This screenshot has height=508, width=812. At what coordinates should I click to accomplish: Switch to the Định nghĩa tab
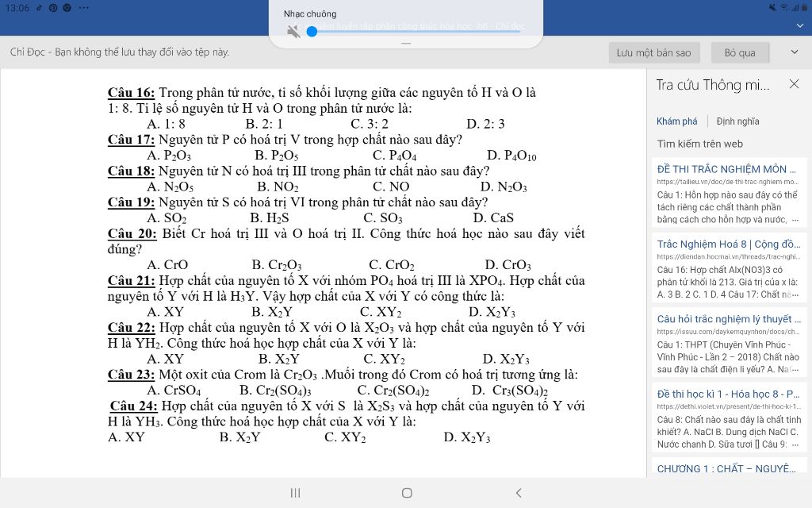tap(737, 121)
